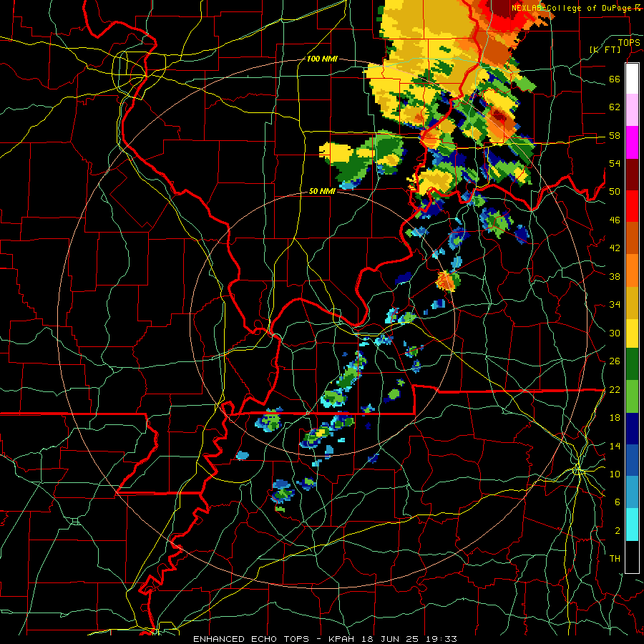The width and height of the screenshot is (644, 644).
Task: Click the "38" scale value
Action: (615, 276)
